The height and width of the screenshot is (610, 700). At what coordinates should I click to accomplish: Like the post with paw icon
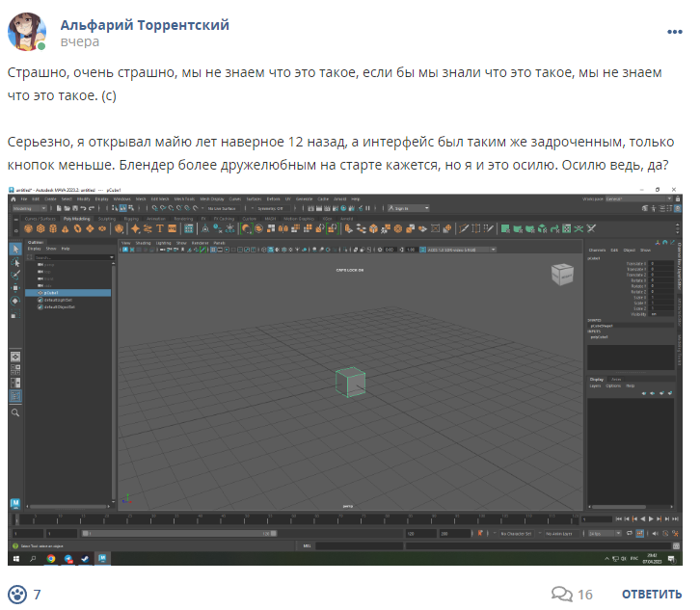point(17,595)
